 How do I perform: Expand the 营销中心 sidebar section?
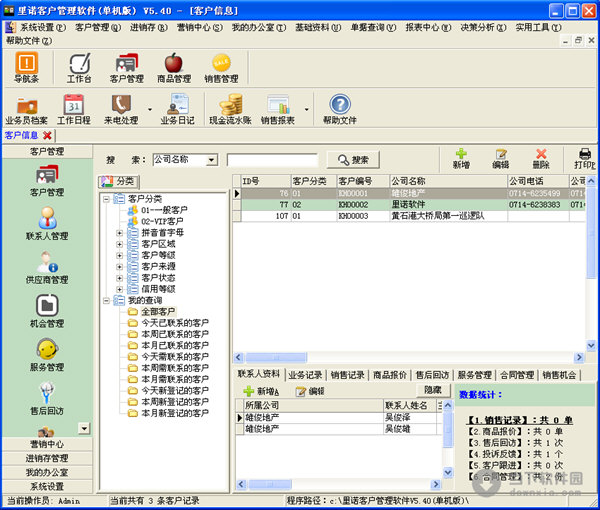click(46, 443)
